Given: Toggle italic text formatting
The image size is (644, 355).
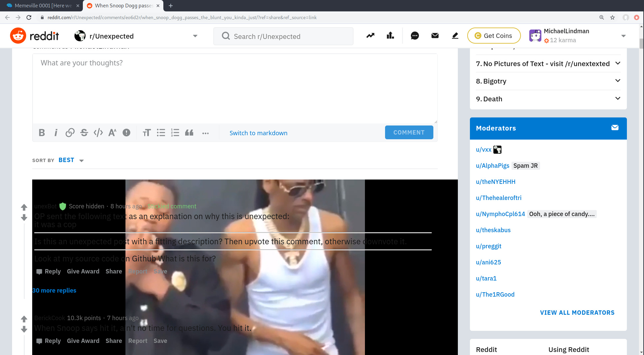Looking at the screenshot, I should point(56,133).
